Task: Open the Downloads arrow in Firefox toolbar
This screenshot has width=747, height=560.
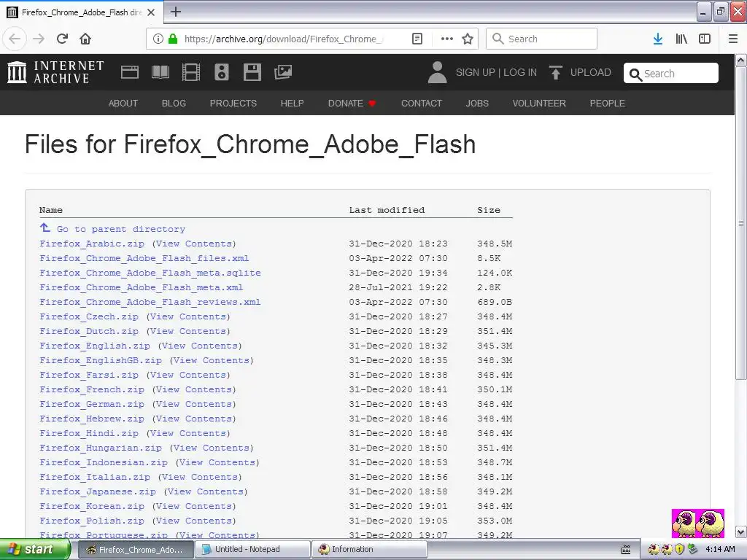Action: point(658,39)
